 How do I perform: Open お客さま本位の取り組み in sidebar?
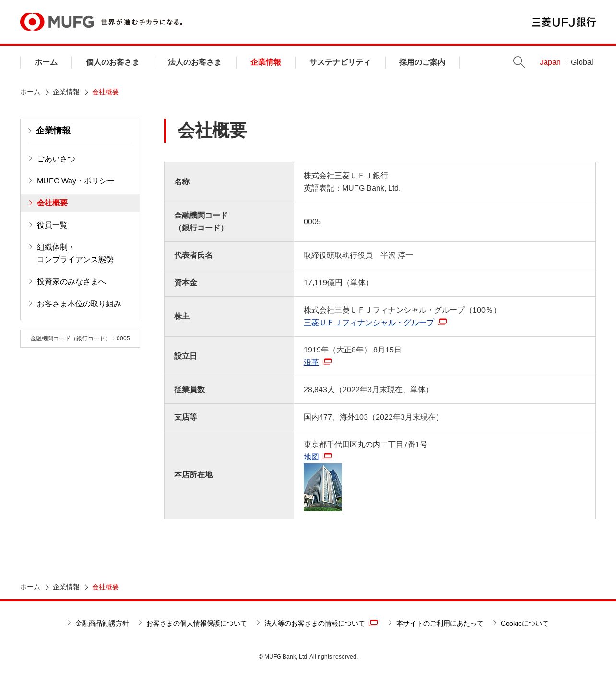[79, 304]
